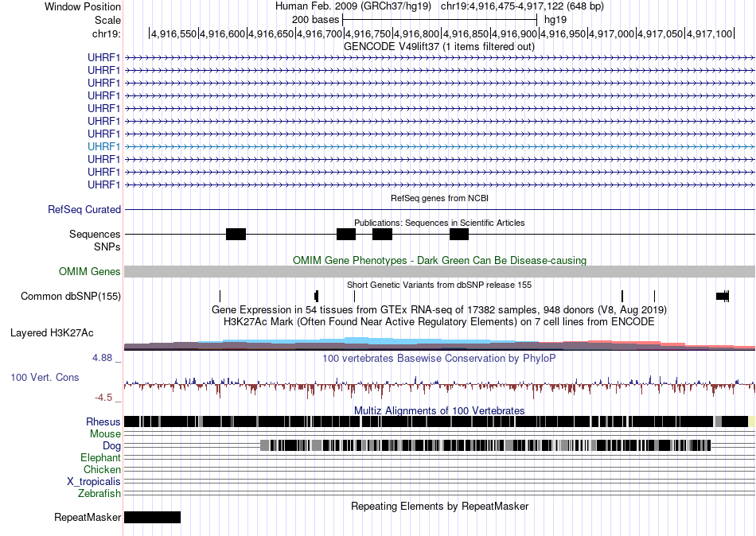Click the 4.88 PhyloP upper limit
Viewport: 756px width, 536px height.
(102, 358)
